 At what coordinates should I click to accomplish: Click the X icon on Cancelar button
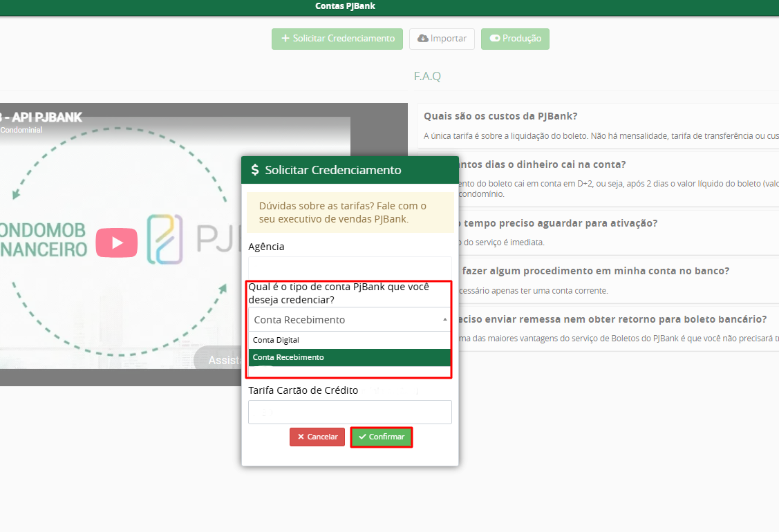pyautogui.click(x=301, y=437)
